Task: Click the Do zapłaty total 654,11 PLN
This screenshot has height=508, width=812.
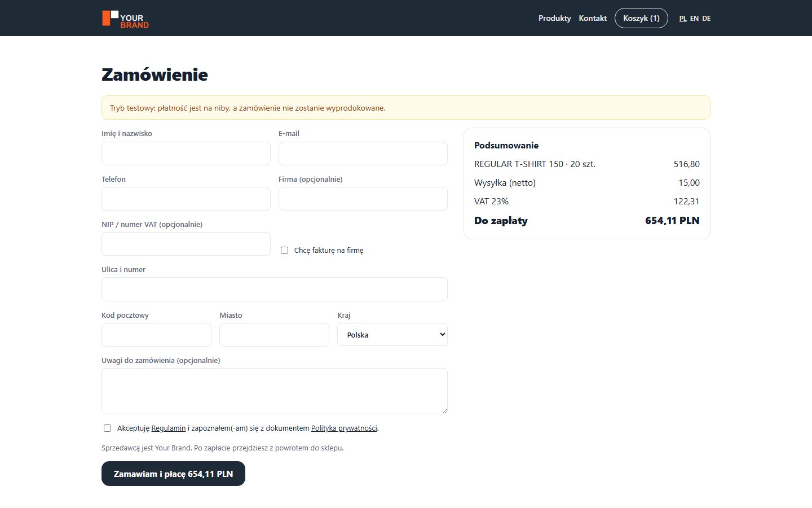Action: pos(672,221)
